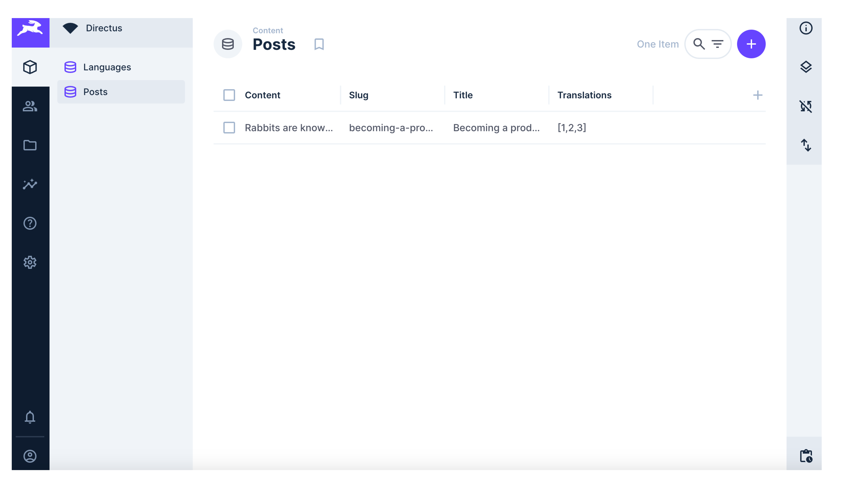Select Posts collection in sidebar
The image size is (868, 488).
95,92
